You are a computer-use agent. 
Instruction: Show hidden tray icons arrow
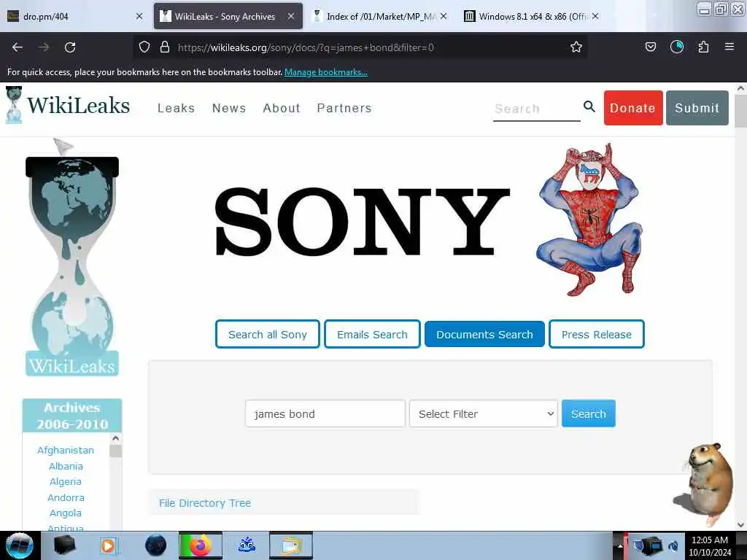tap(620, 545)
